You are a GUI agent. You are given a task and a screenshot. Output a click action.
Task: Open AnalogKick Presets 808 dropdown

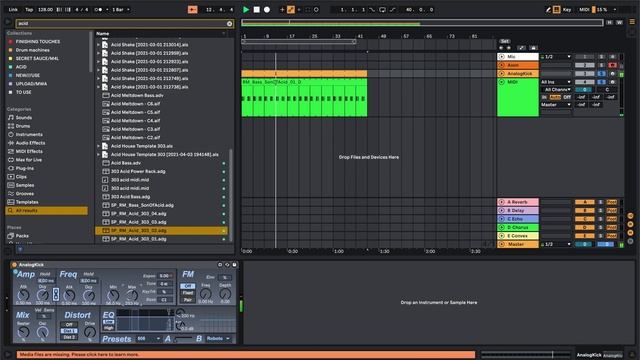coord(149,339)
